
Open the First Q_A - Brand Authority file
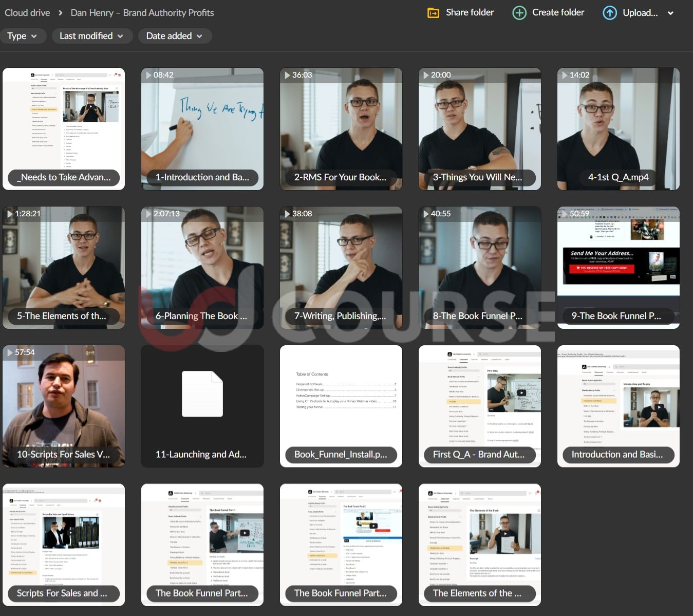pyautogui.click(x=479, y=406)
